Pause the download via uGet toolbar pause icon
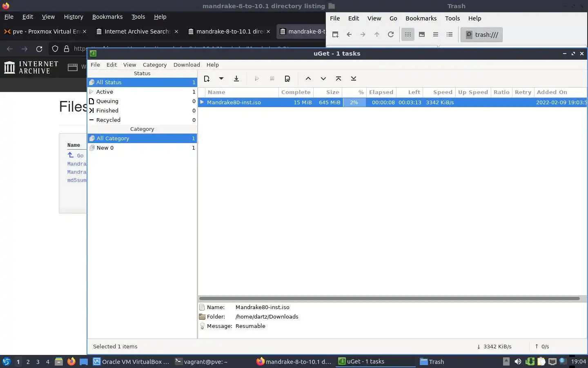 pos(272,79)
